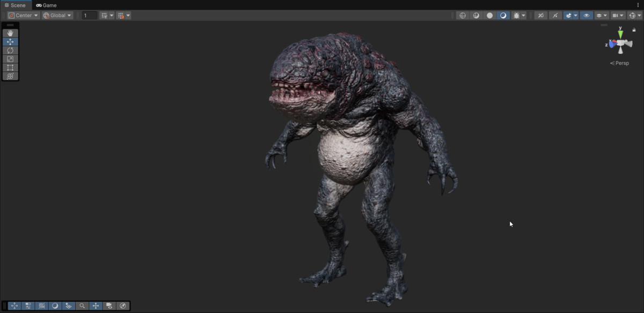Click the debug draw mode bug icon
This screenshot has width=644, height=313.
(x=516, y=16)
